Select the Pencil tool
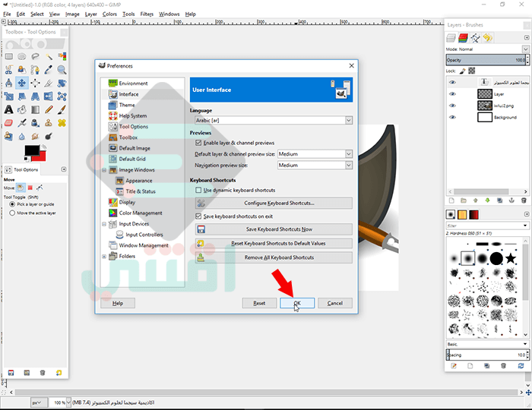The height and width of the screenshot is (410, 532). (x=49, y=109)
